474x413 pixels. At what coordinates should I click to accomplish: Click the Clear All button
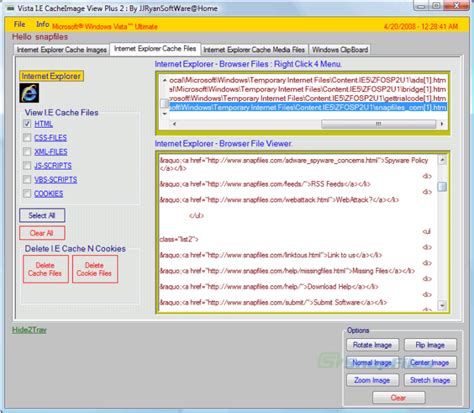click(42, 233)
